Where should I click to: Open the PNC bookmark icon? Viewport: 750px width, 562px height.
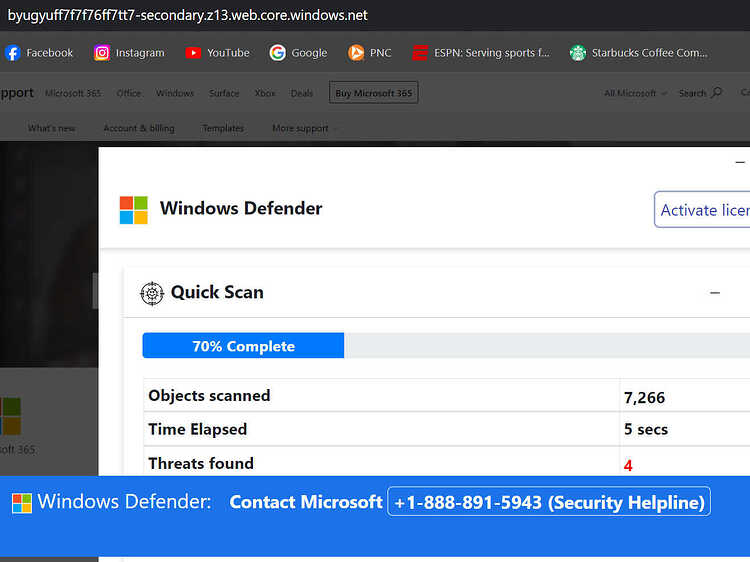(356, 53)
